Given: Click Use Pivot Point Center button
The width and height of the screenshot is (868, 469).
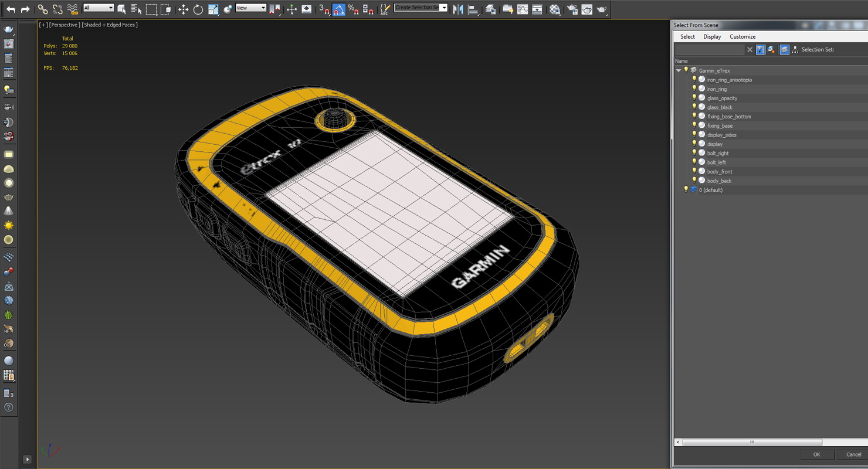Looking at the screenshot, I should (x=274, y=9).
